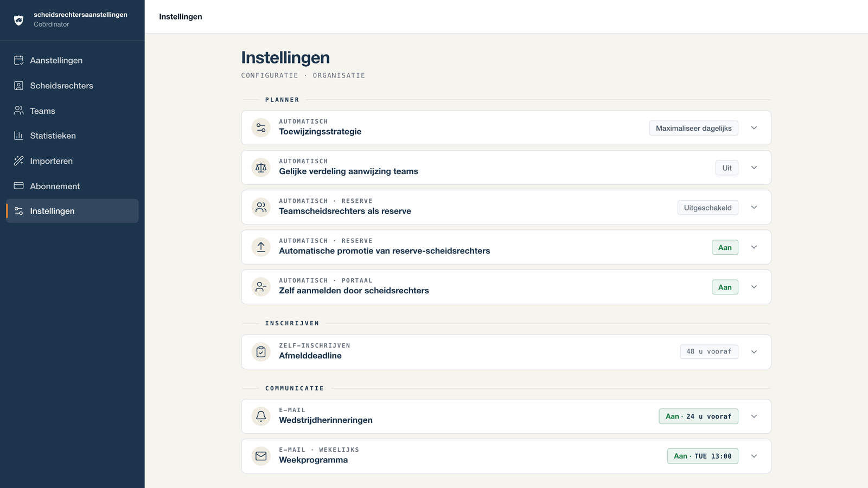Viewport: 868px width, 488px height.
Task: Click the bell icon for Wedstrijdherinneringen
Action: tap(261, 416)
